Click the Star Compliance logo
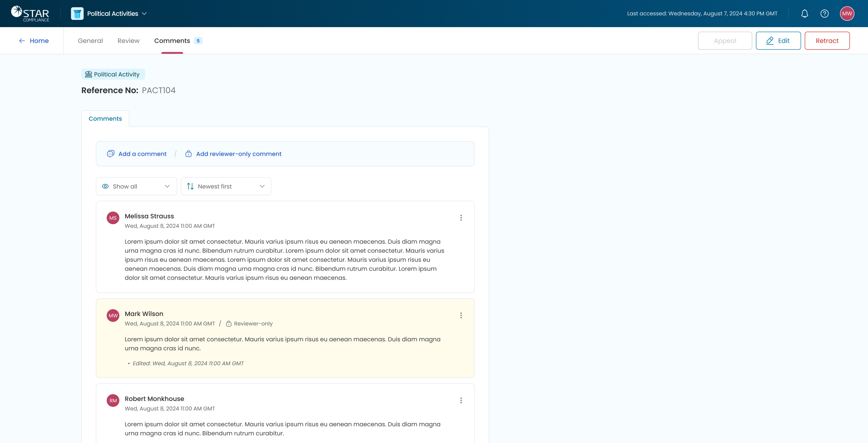 pos(30,14)
